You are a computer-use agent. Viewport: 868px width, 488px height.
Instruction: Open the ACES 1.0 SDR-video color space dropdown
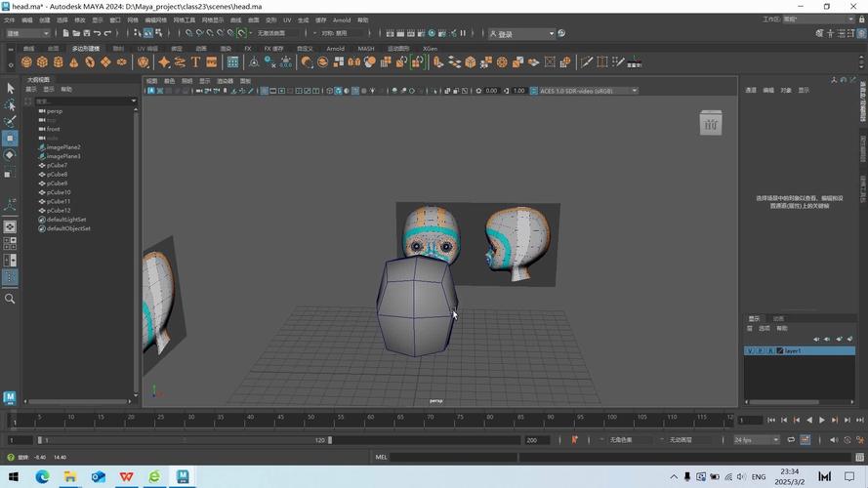[x=587, y=91]
